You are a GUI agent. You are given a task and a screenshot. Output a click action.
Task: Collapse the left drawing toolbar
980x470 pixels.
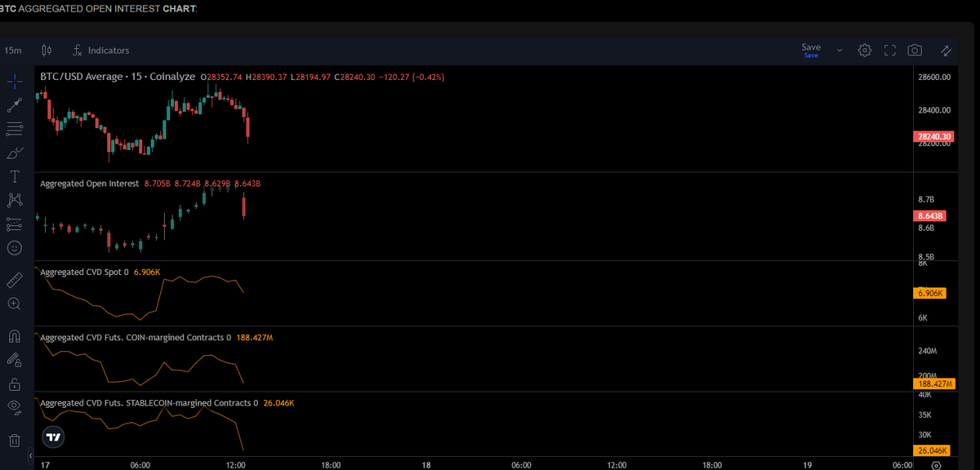pyautogui.click(x=31, y=454)
